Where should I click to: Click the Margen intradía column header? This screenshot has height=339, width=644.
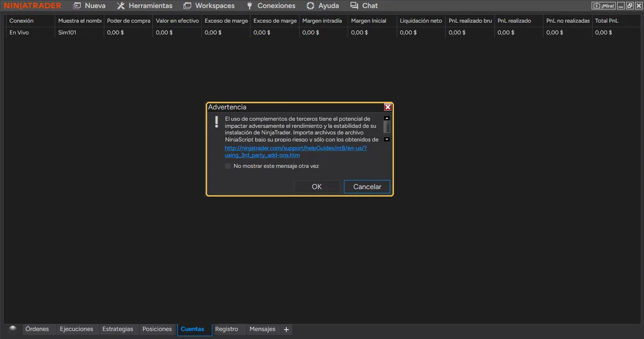click(x=324, y=20)
